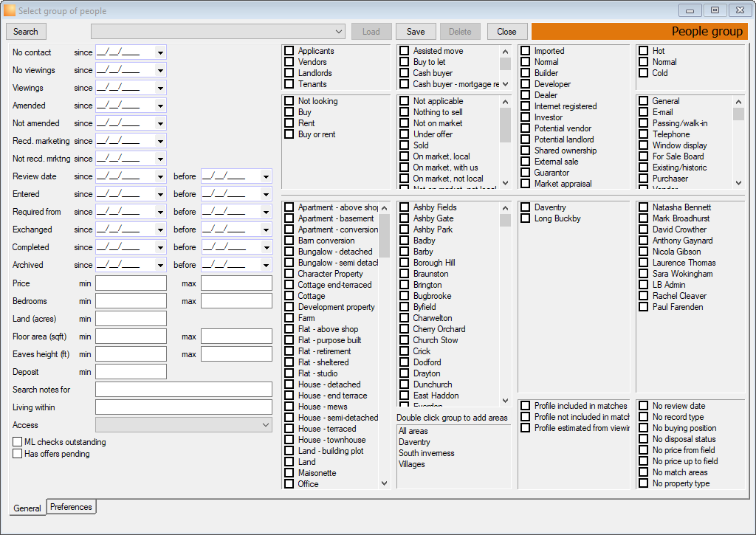Viewport: 756px width, 535px height.
Task: Check the Tenants option
Action: 289,84
